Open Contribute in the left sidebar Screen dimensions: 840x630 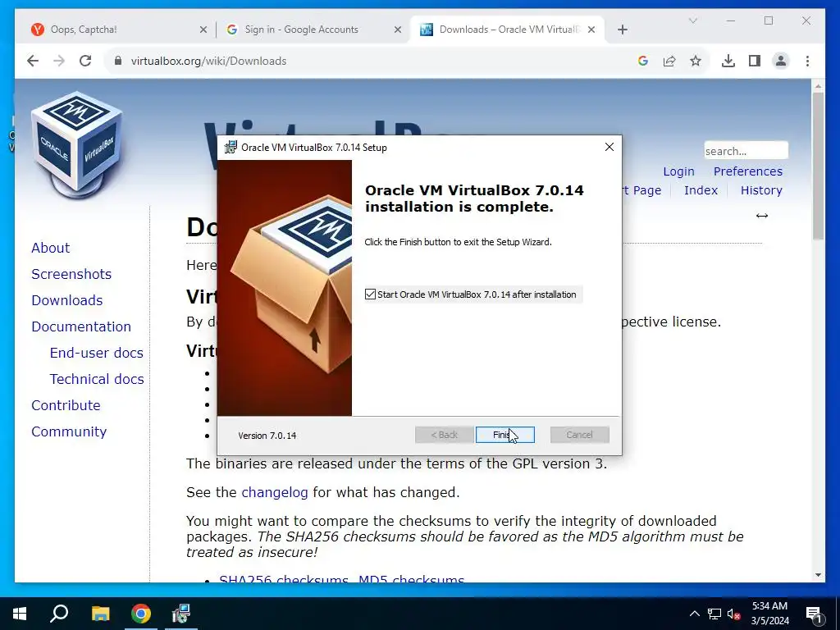66,405
